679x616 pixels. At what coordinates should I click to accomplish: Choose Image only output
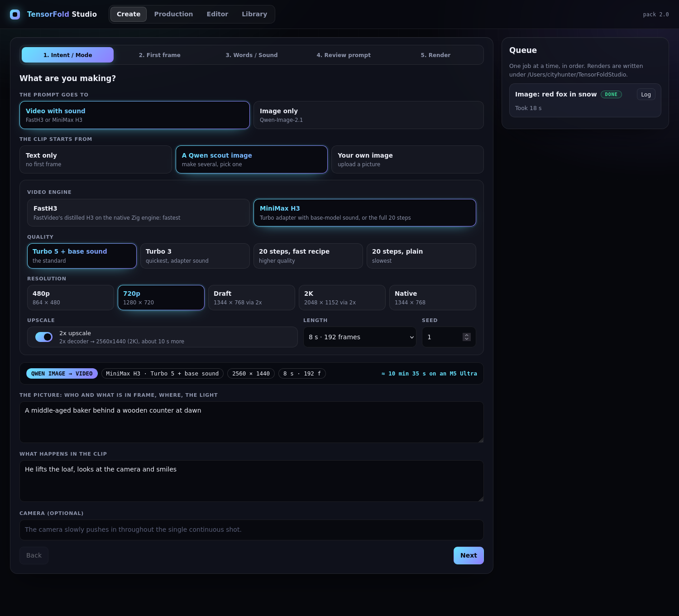[368, 115]
